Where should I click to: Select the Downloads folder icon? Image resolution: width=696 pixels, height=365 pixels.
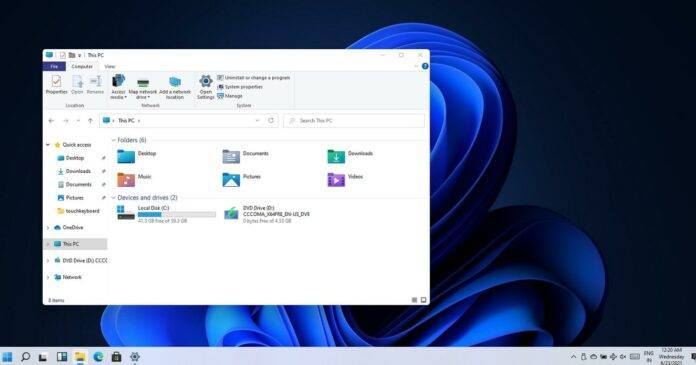336,157
